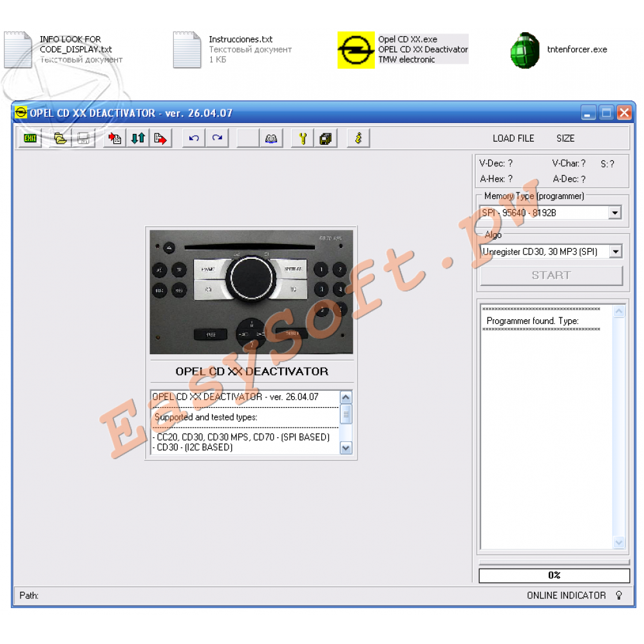Click the yellow info toolbar icon
The image size is (644, 644).
359,138
